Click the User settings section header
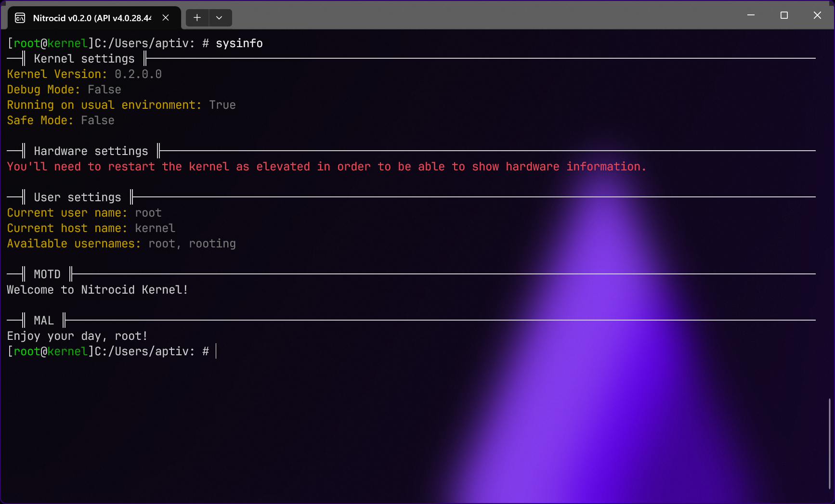Screen dimensions: 835x504 78,197
